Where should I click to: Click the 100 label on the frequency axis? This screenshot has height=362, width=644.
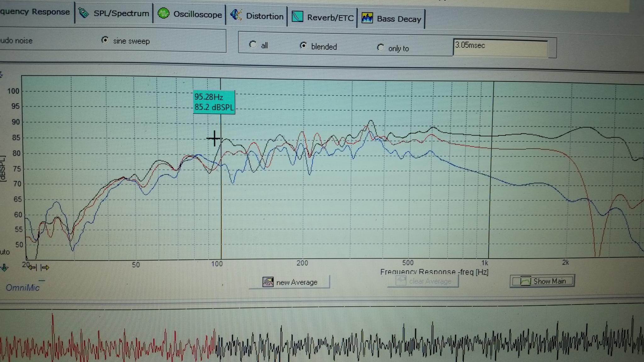tap(217, 264)
